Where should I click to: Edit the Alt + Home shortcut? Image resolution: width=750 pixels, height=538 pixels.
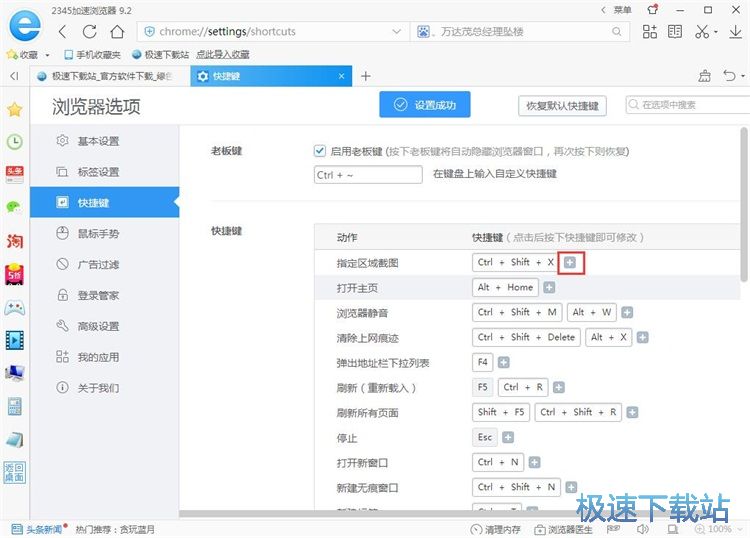(x=506, y=287)
